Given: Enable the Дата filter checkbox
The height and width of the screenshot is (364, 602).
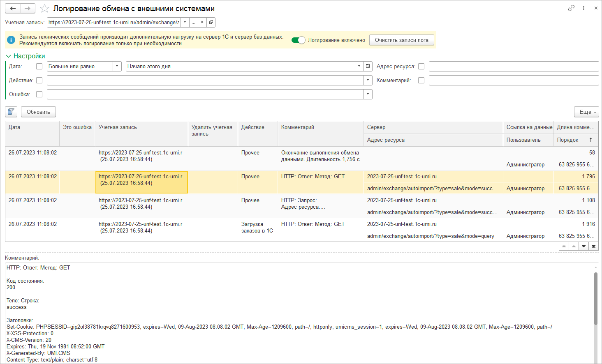Looking at the screenshot, I should click(x=39, y=67).
